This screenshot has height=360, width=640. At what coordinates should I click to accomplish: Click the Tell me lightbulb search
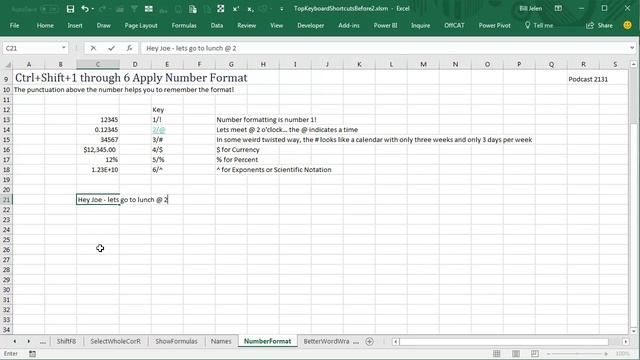tap(539, 25)
